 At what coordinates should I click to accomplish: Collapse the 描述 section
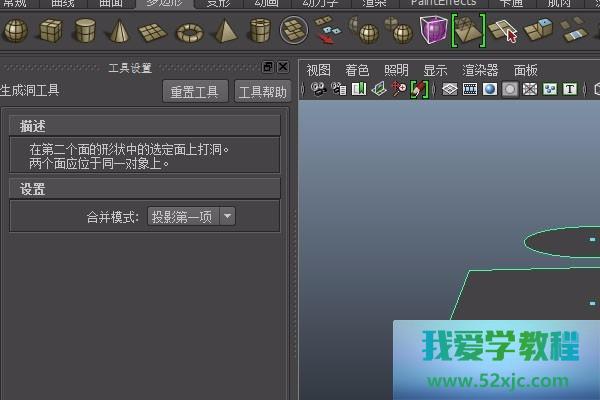click(33, 126)
